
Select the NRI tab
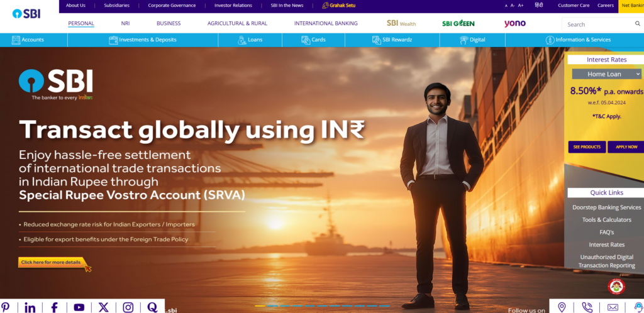[x=125, y=23]
